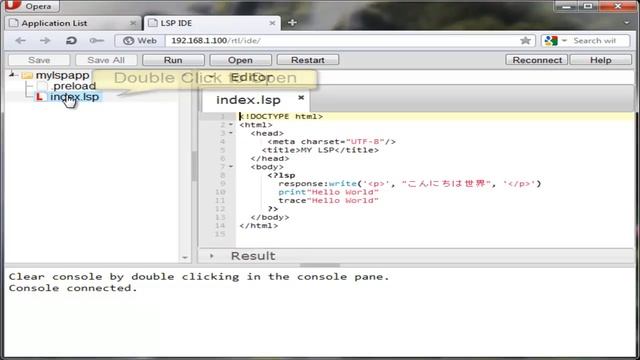Click the red L icon of index.lsp
Screen dimensions: 640x360
coord(39,97)
